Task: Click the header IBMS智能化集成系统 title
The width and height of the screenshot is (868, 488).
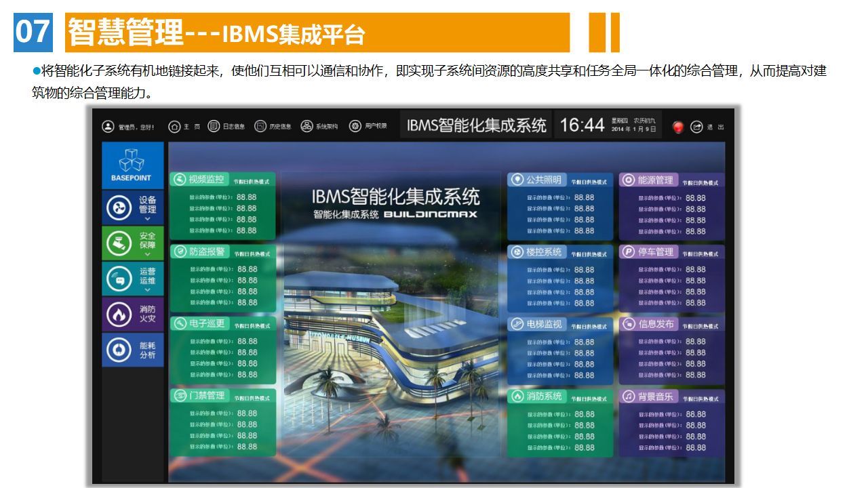Action: click(477, 125)
